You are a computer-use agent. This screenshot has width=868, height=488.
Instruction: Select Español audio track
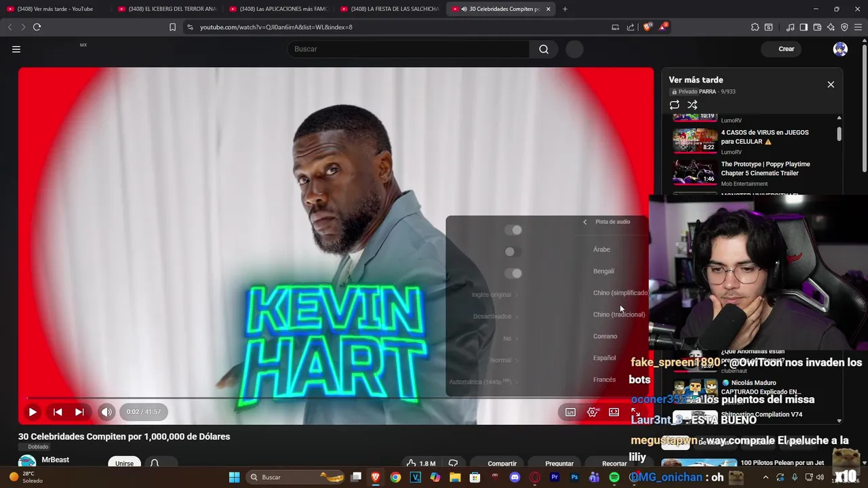(604, 358)
